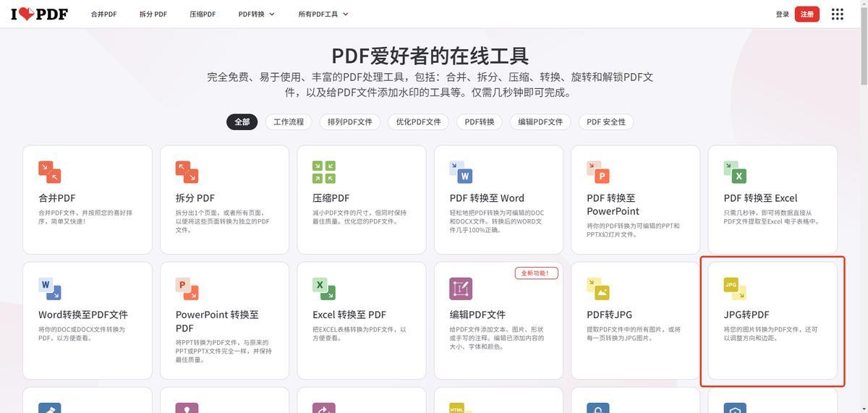The width and height of the screenshot is (868, 413).
Task: Expand the PDF转换 dropdown menu
Action: tap(257, 14)
